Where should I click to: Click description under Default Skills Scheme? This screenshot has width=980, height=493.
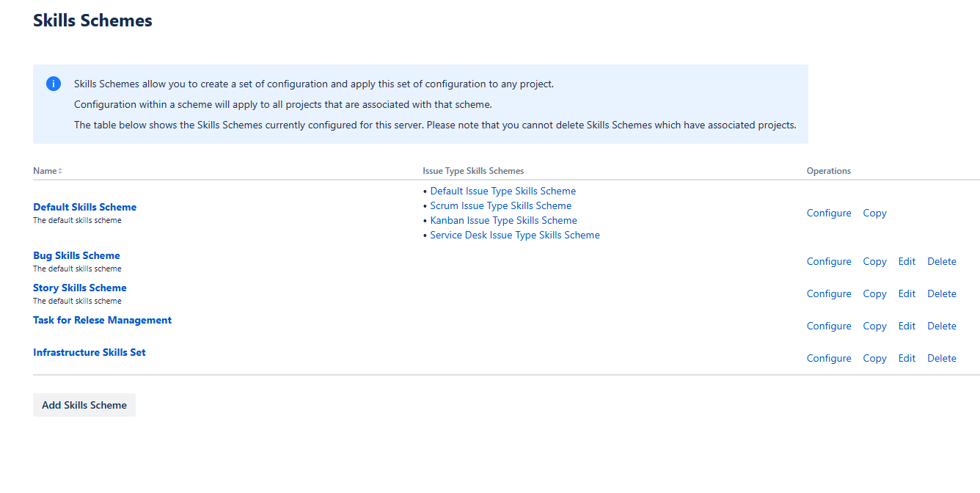[77, 220]
